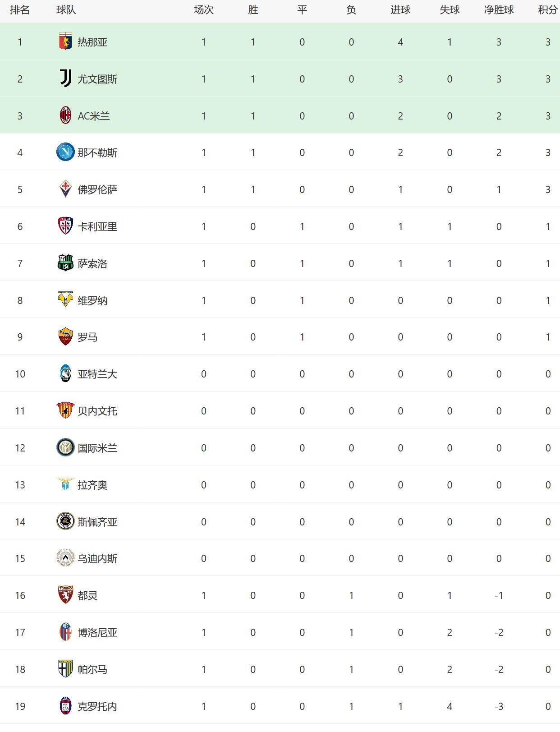This screenshot has height=732, width=560.
Task: Open the 克罗托内 team name link
Action: [97, 706]
